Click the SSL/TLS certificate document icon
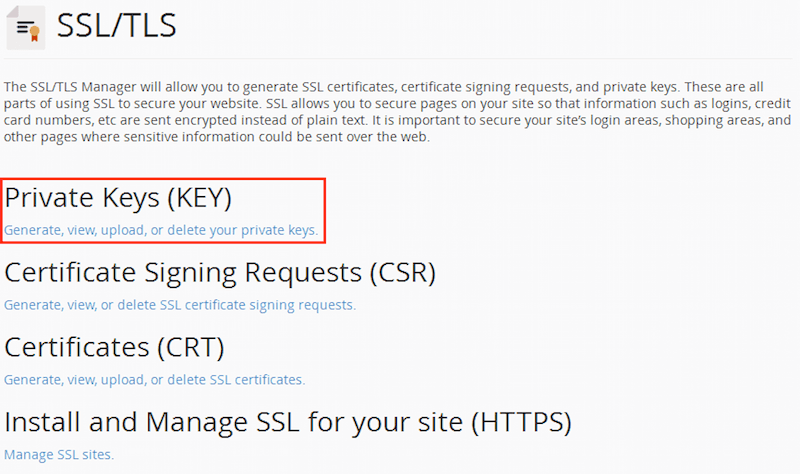 [24, 27]
